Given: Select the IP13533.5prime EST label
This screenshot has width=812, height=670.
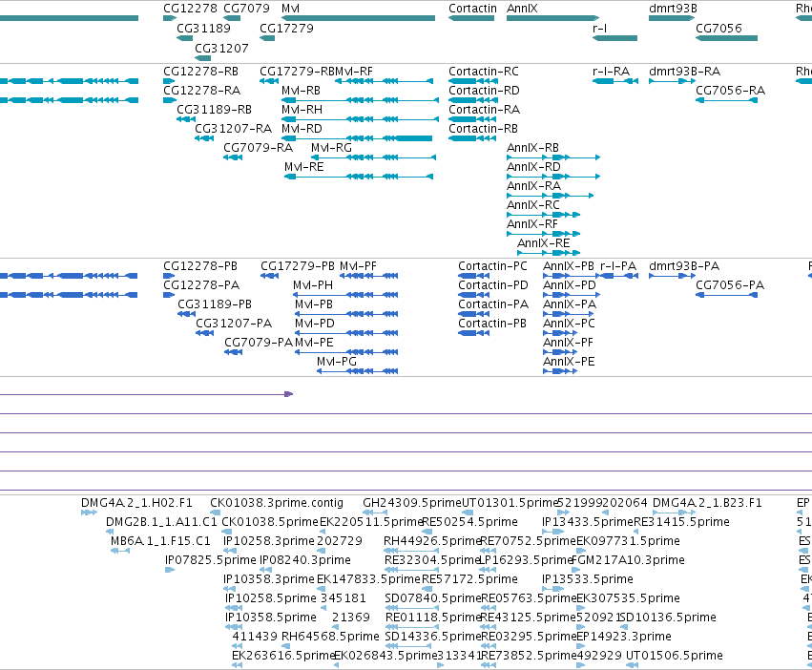Looking at the screenshot, I should (587, 579).
